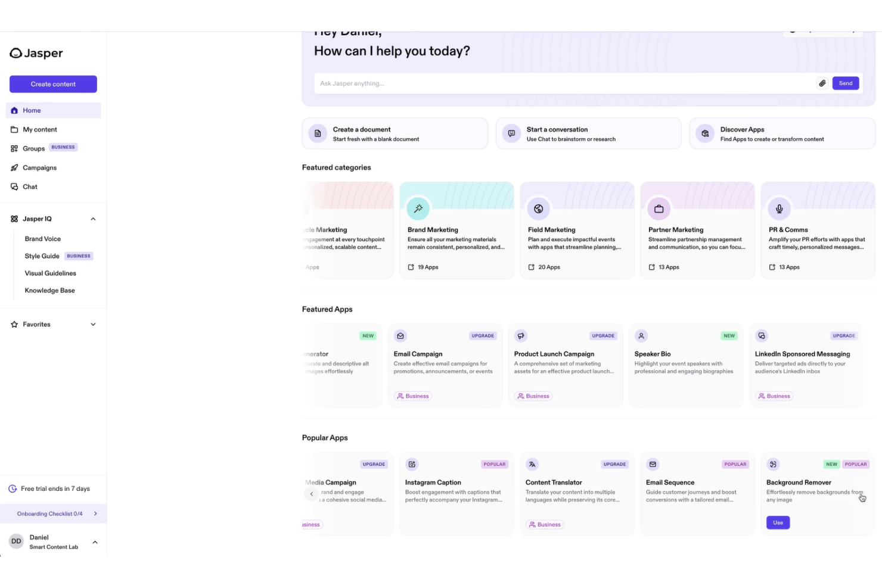Open Home in the sidebar
Image resolution: width=882 pixels, height=588 pixels.
(x=53, y=110)
